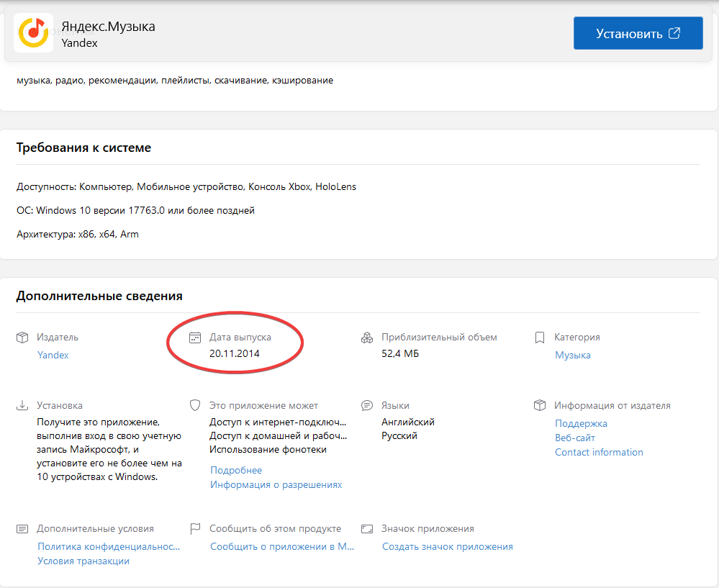The height and width of the screenshot is (588, 719).
Task: Click the Яндекс.Музыка app logo icon
Action: 33,33
